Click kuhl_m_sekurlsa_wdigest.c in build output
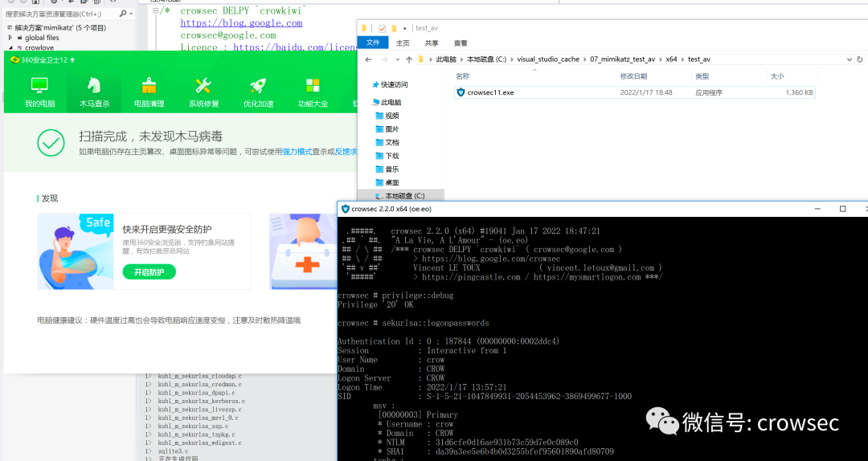 [199, 443]
